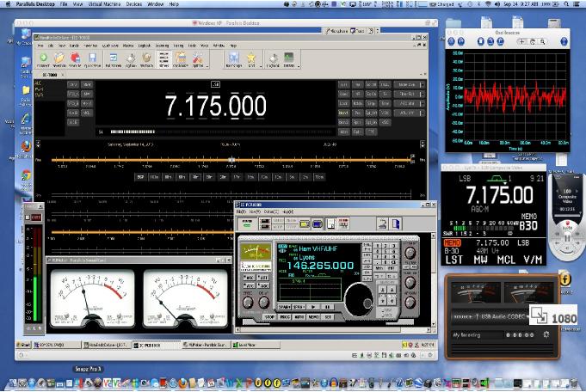Image resolution: width=586 pixels, height=392 pixels.
Task: Click the SET button on the IC-PCR1000 panel
Action: (x=328, y=316)
